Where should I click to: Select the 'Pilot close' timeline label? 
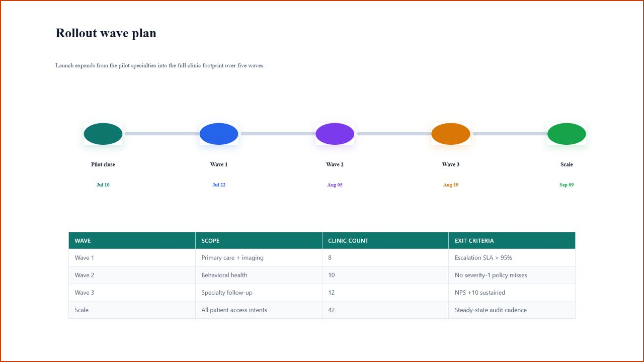(x=103, y=164)
